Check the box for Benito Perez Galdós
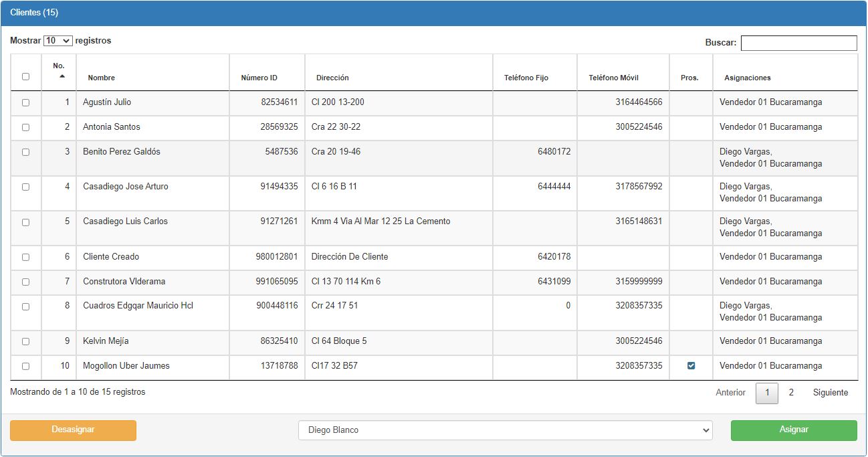The width and height of the screenshot is (868, 457). (x=25, y=153)
